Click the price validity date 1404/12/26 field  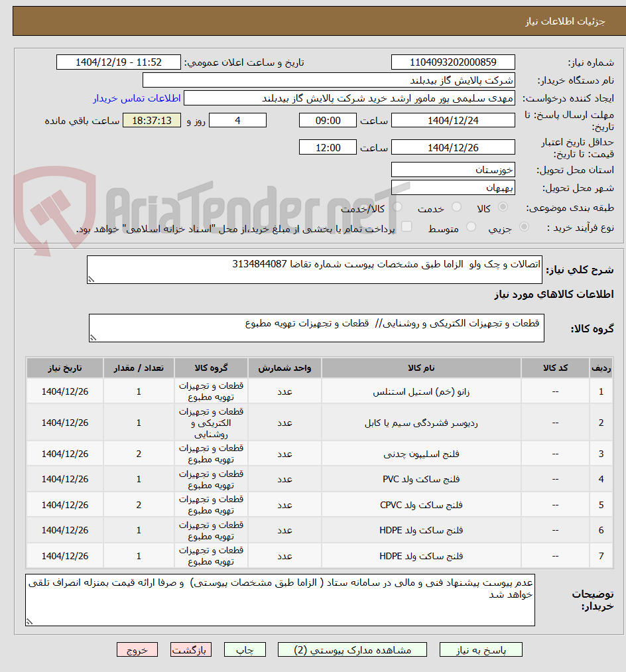pyautogui.click(x=453, y=147)
